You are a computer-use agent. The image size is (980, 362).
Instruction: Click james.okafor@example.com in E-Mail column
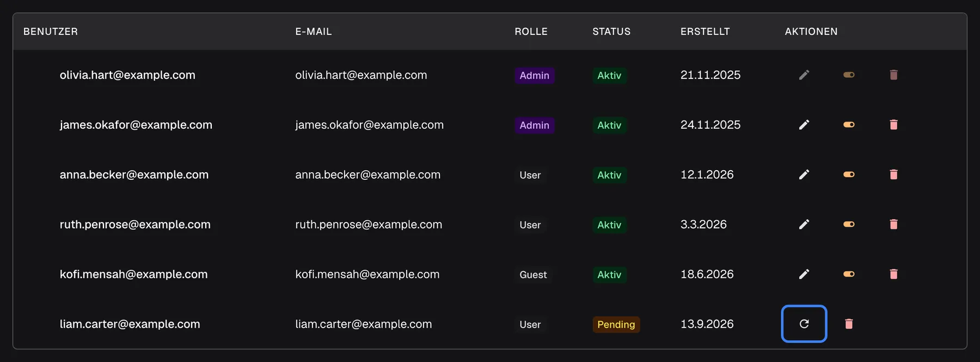point(369,125)
